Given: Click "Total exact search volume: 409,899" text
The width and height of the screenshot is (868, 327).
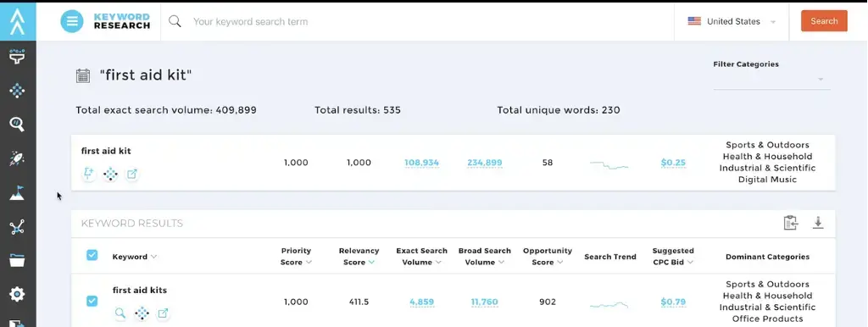Looking at the screenshot, I should pyautogui.click(x=166, y=110).
